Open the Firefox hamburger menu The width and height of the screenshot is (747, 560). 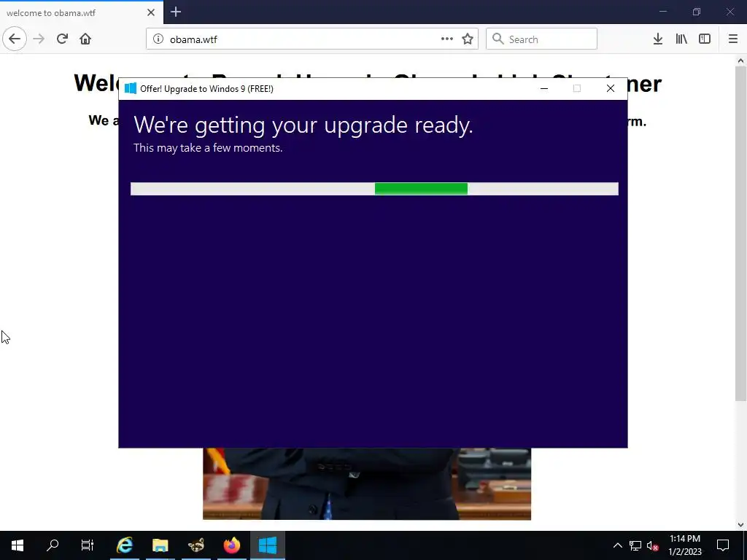pos(733,39)
